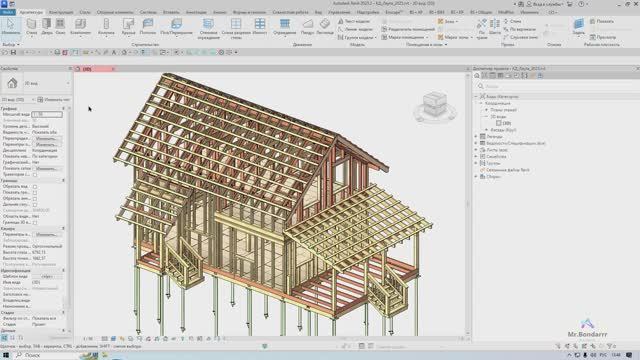Expand Семейства node in project browser
Image resolution: width=640 pixels, height=360 pixels.
point(476,157)
